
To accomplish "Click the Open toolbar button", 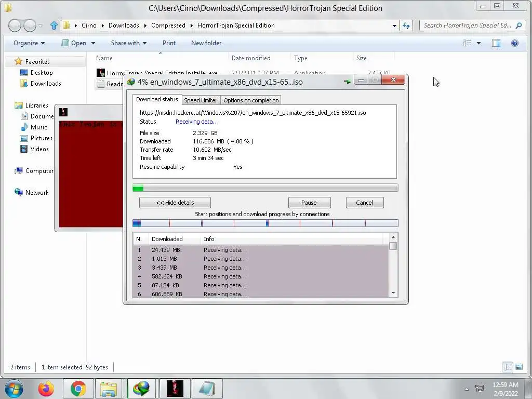I will pyautogui.click(x=74, y=43).
